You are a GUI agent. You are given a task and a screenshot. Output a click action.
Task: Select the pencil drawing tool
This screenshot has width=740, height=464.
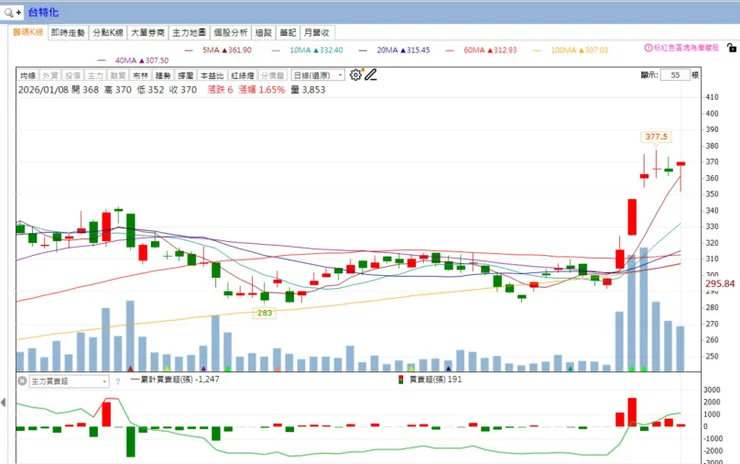370,75
